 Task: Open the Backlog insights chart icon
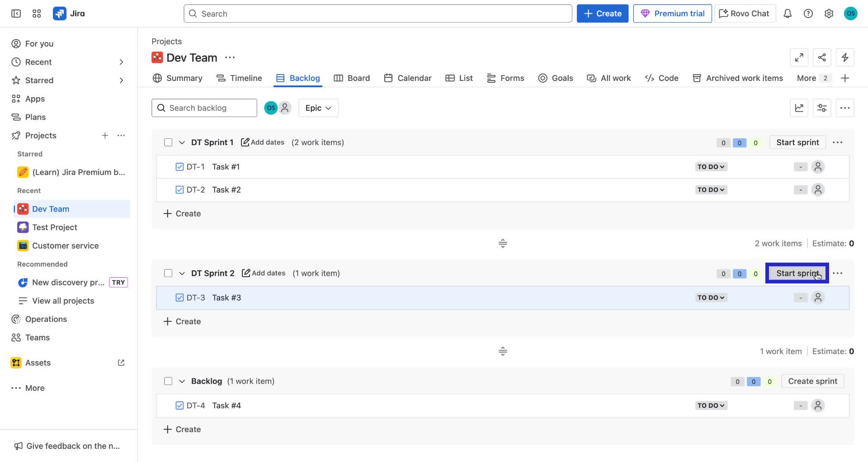[x=799, y=108]
